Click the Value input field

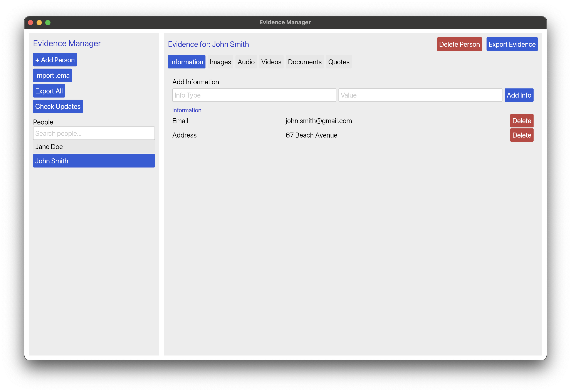coord(420,95)
